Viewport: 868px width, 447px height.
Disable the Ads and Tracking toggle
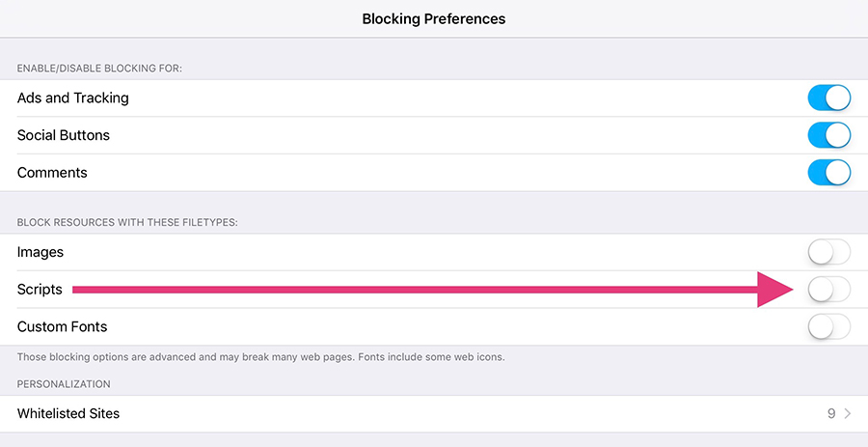(x=828, y=98)
